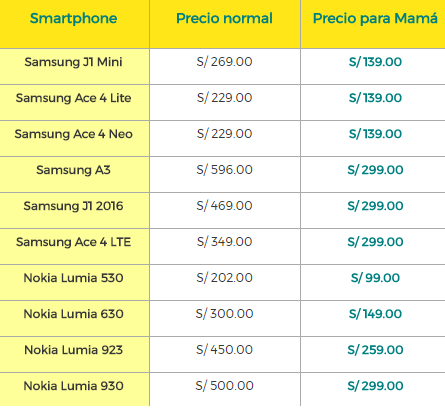Click the Nokia Lumia 630 cell
The width and height of the screenshot is (445, 408).
[73, 314]
